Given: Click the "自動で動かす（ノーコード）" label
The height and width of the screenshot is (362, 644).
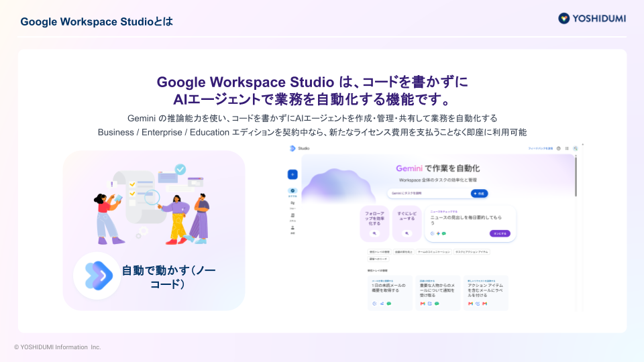Looking at the screenshot, I should [x=169, y=277].
